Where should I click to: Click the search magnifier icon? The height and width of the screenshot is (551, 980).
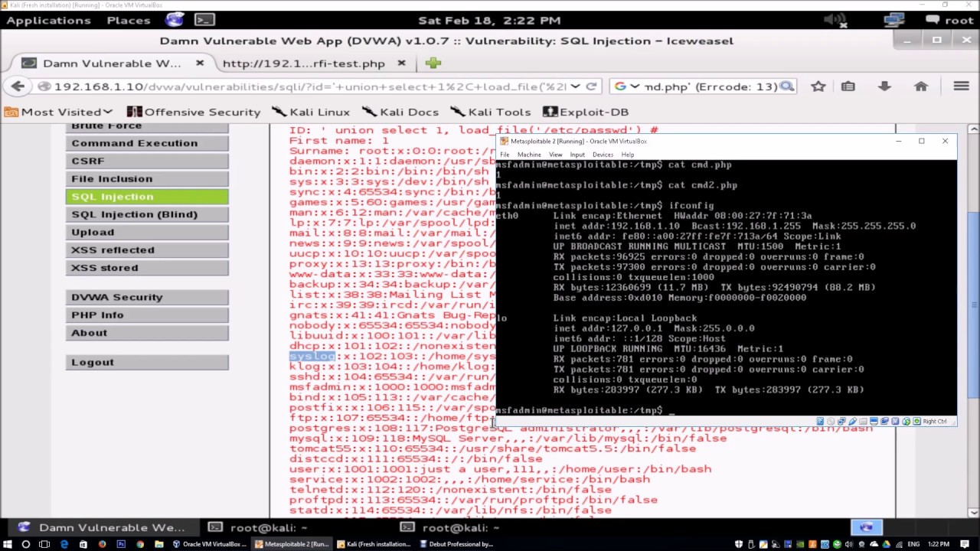click(x=786, y=86)
